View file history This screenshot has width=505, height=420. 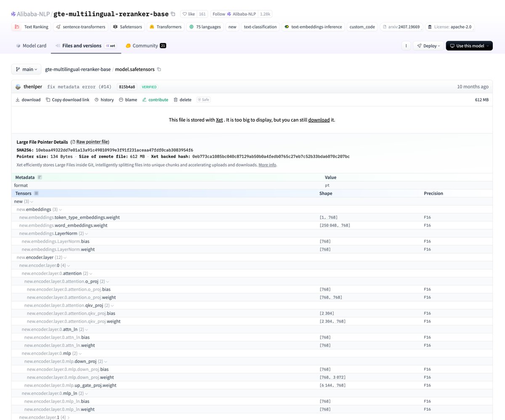pos(104,100)
